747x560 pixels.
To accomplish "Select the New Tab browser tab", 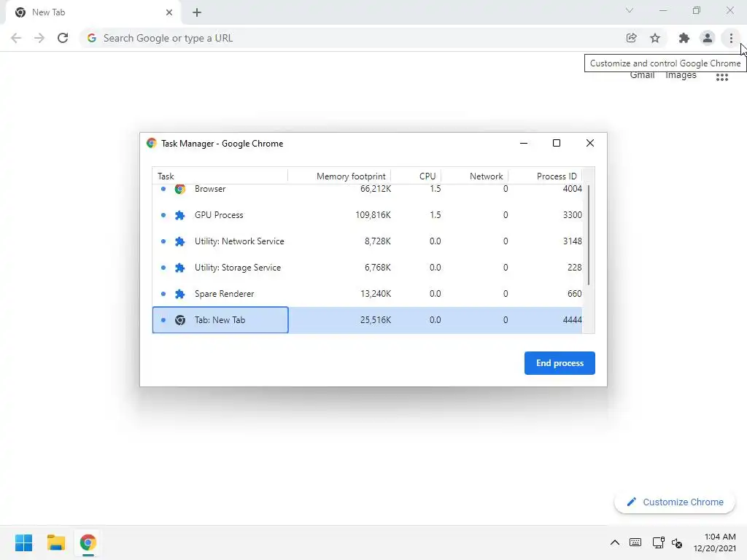I will (x=93, y=12).
